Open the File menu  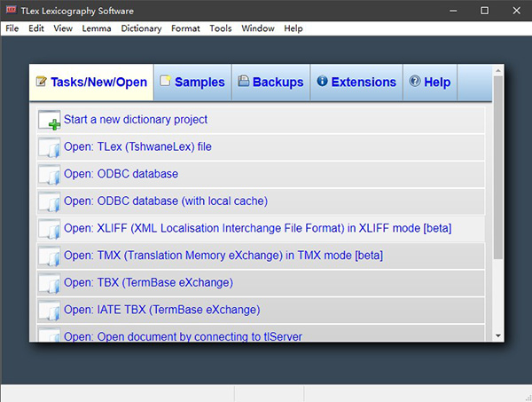(x=12, y=28)
